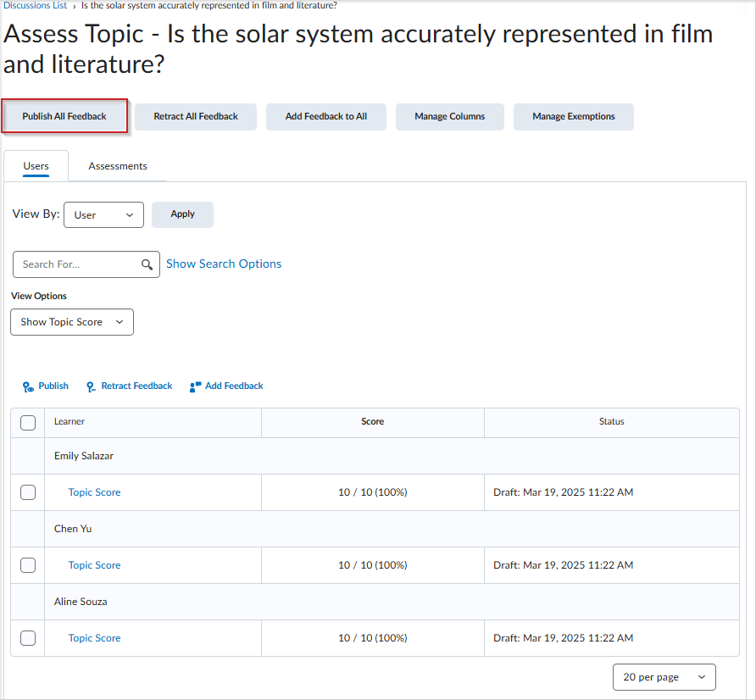Tick the select-all checkbox in table header
The image size is (756, 700).
coord(28,422)
